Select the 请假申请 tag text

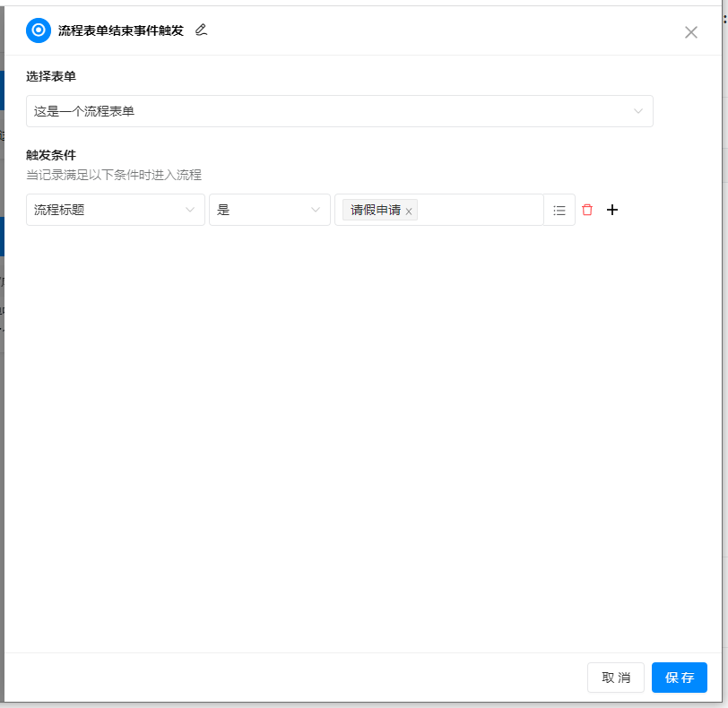(375, 210)
